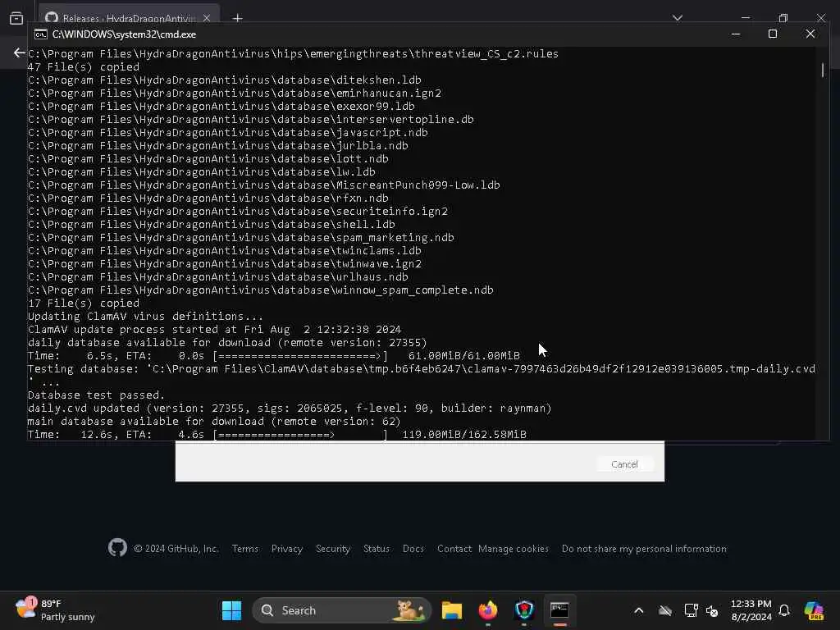Click the '47 File(s) copied' line

84,66
